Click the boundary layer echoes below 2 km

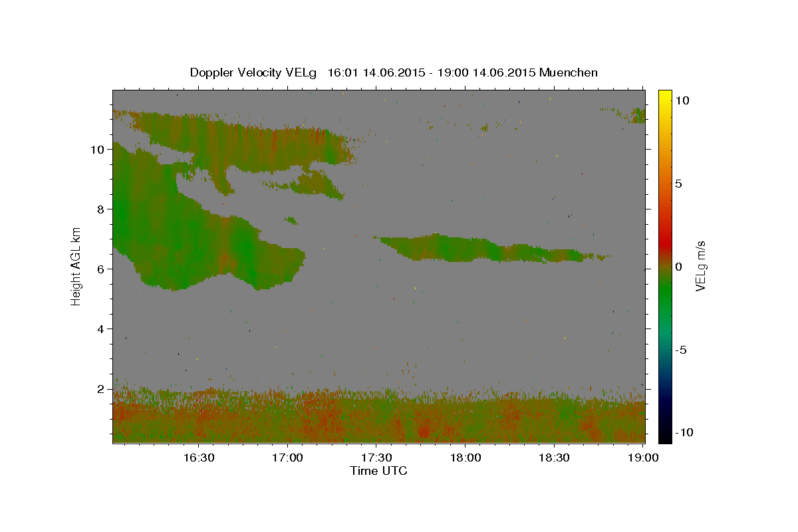379,416
